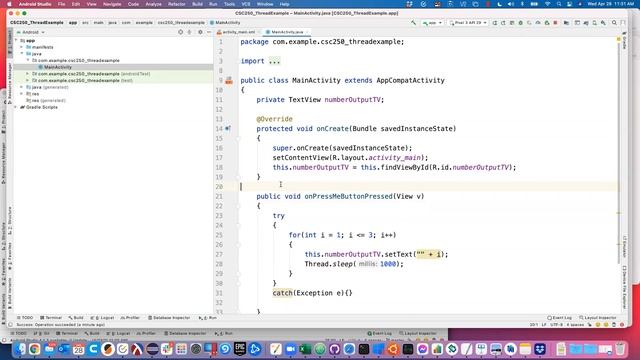This screenshot has width=640, height=360.
Task: Open the Event Log panel
Action: click(x=559, y=318)
